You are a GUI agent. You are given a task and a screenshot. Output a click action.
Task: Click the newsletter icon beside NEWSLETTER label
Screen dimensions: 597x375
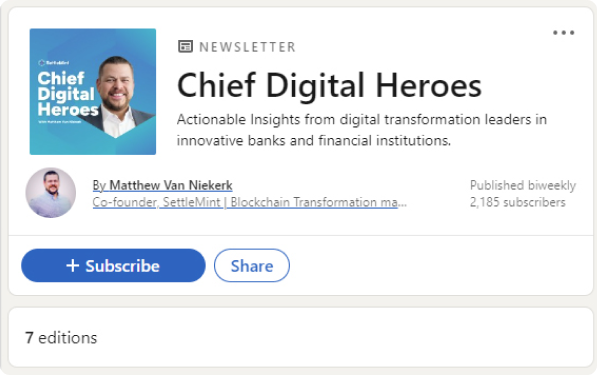pos(185,46)
